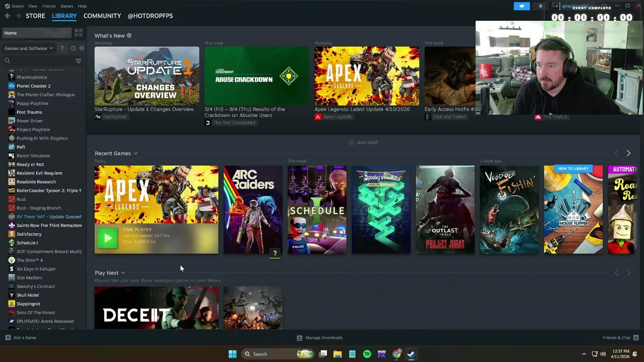Open The Outlast Trials cover in Recent Games
The width and height of the screenshot is (644, 362).
click(x=445, y=210)
